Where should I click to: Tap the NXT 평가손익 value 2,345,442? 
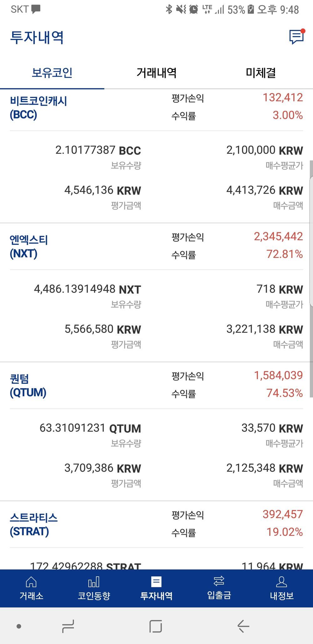(278, 236)
